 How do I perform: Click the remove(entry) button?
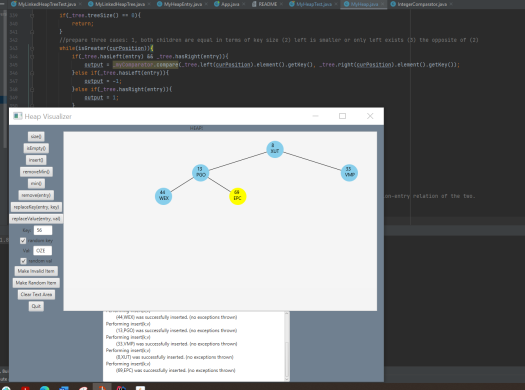[x=36, y=195]
